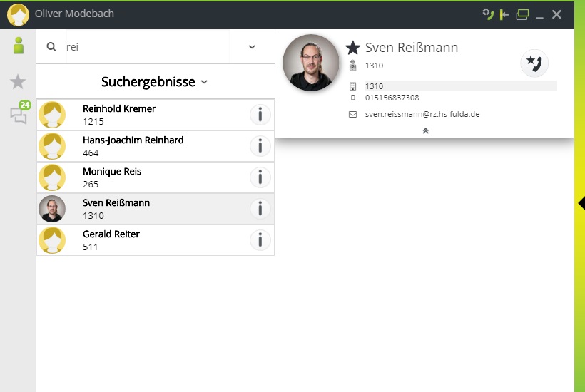The image size is (585, 392).
Task: Open the contacts view in the sidebar
Action: 19,46
